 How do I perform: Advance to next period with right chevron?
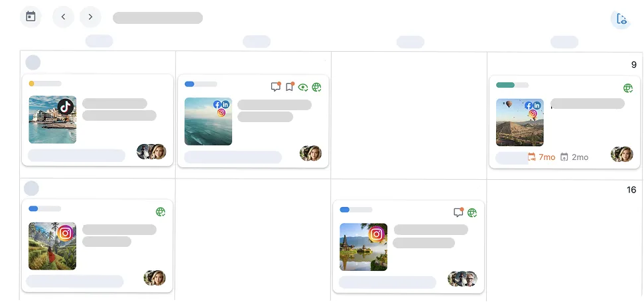[x=90, y=17]
